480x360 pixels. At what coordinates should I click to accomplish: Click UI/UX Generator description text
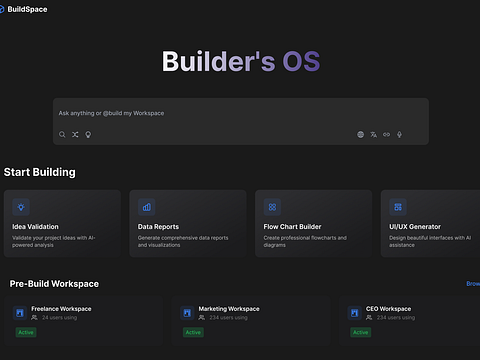point(430,241)
